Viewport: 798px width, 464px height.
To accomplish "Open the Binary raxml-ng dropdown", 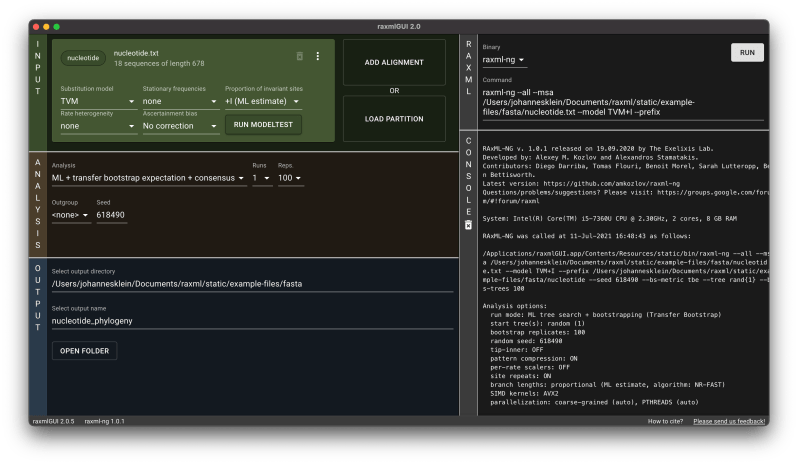I will [503, 60].
